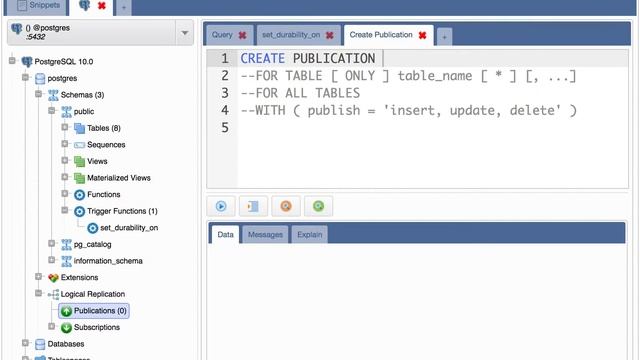Collapse the PostgreSQL 10.0 root node
This screenshot has width=640, height=360.
[x=12, y=61]
